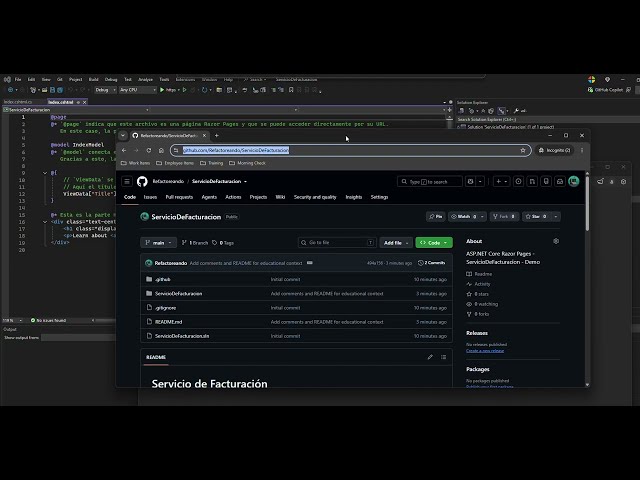Click Search Solution Explorer field
Image resolution: width=640 pixels, height=480 pixels.
(x=547, y=119)
